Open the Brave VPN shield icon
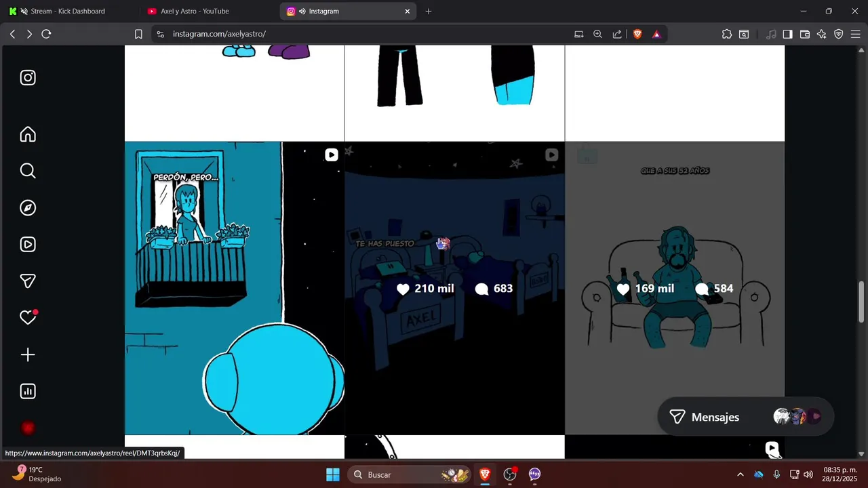This screenshot has width=868, height=488. [x=839, y=34]
